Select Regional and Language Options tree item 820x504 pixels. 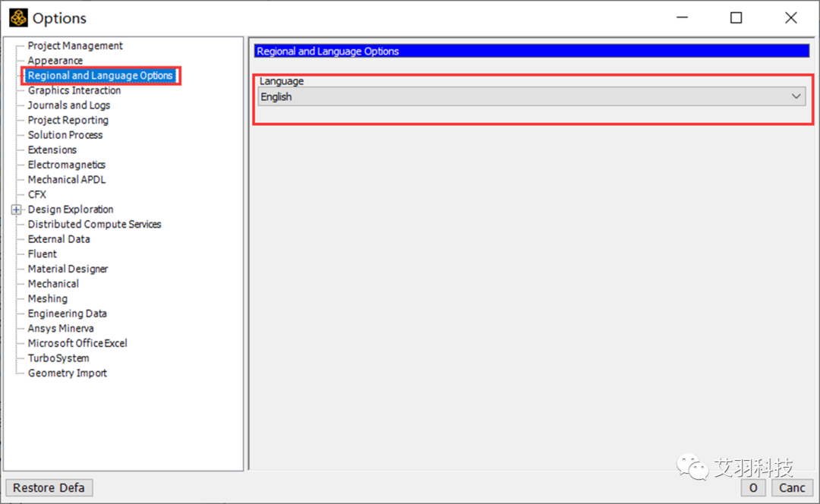click(100, 75)
